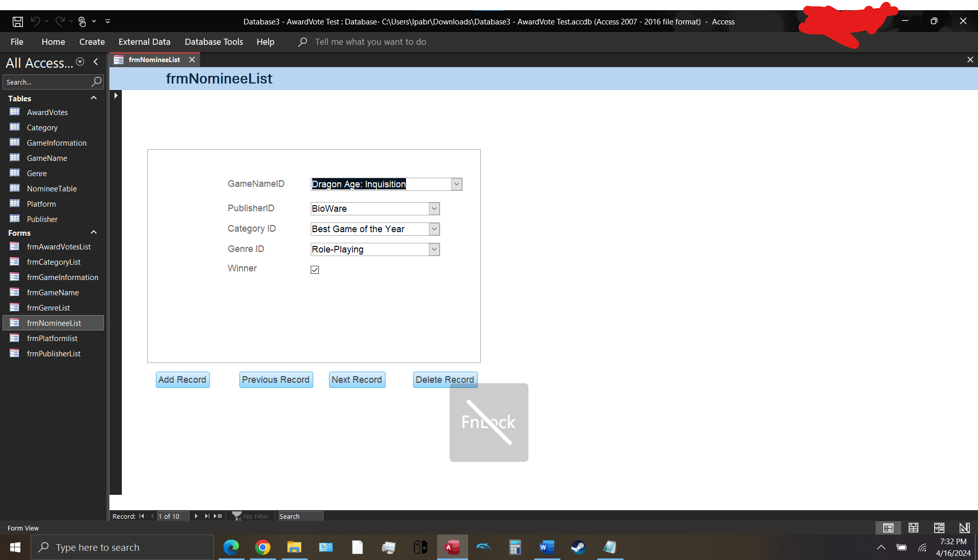The image size is (978, 560).
Task: Save the database from the Quick Access Toolbar
Action: point(17,21)
